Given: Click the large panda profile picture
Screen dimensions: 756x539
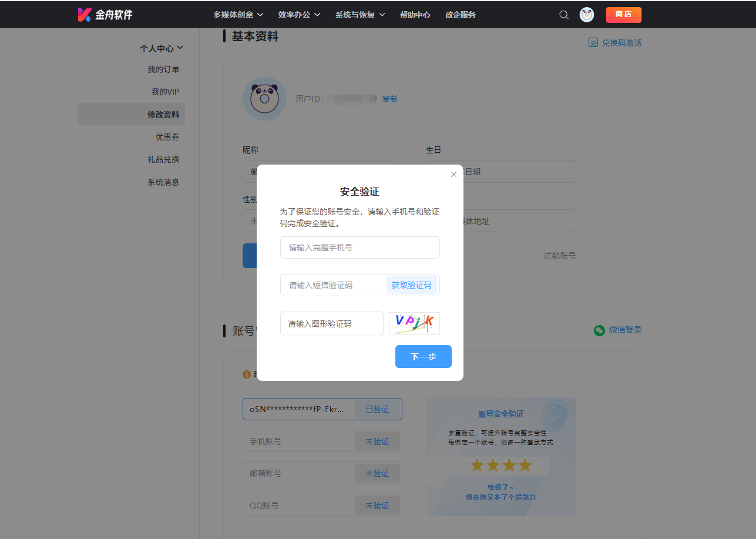Looking at the screenshot, I should (x=264, y=99).
